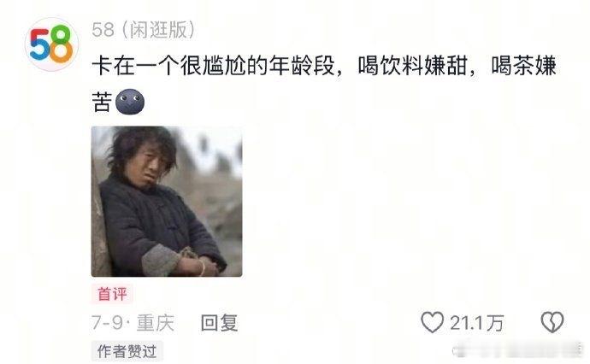Tap the phrase 喝茶嫌 at the line end

click(523, 66)
